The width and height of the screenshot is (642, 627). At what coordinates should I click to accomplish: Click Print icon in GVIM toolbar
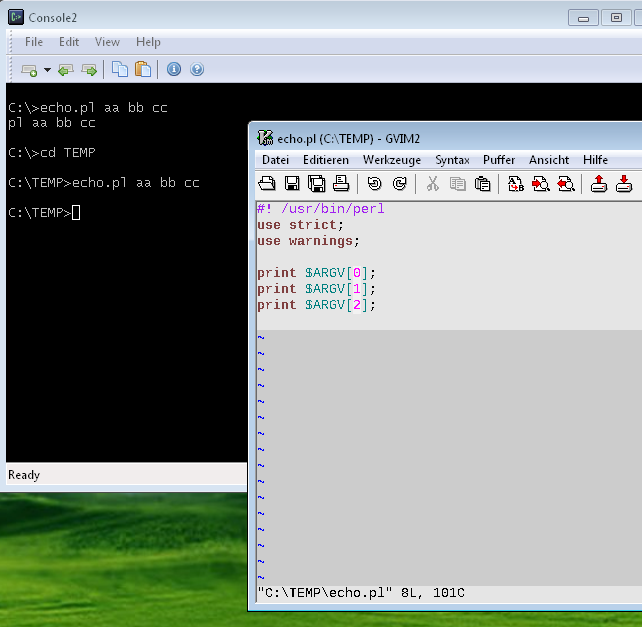(341, 183)
